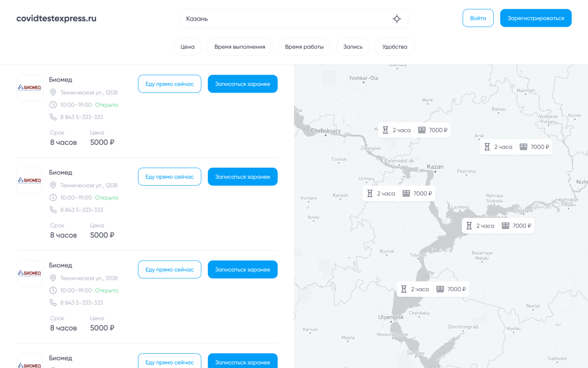Click the Войти button

point(478,18)
